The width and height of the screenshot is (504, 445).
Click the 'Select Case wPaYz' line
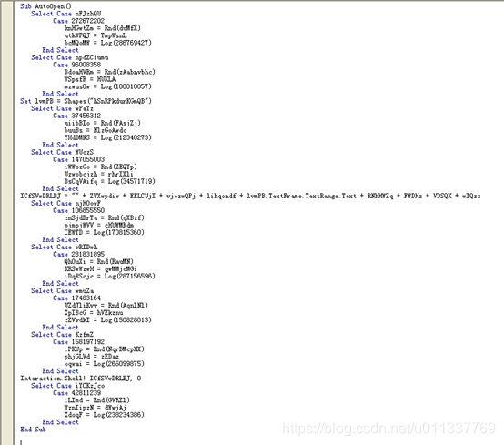62,108
